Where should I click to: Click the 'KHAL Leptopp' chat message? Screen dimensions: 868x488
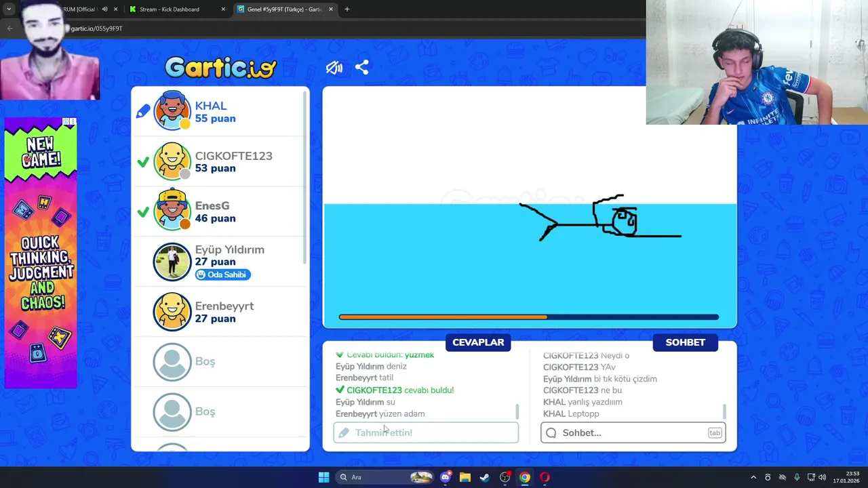[571, 413]
